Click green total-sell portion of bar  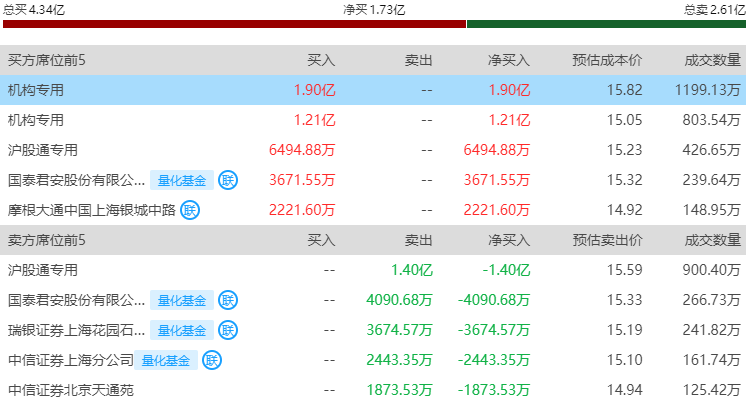(607, 24)
